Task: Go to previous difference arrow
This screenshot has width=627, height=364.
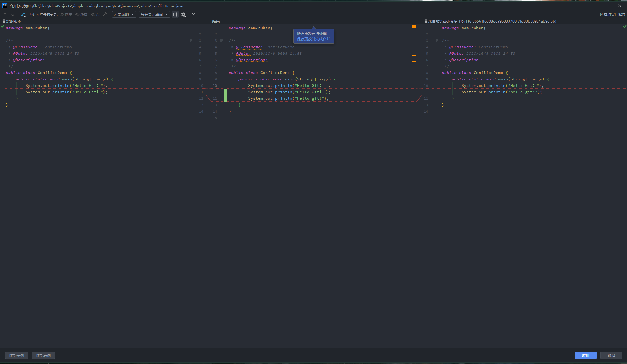Action: (x=5, y=14)
